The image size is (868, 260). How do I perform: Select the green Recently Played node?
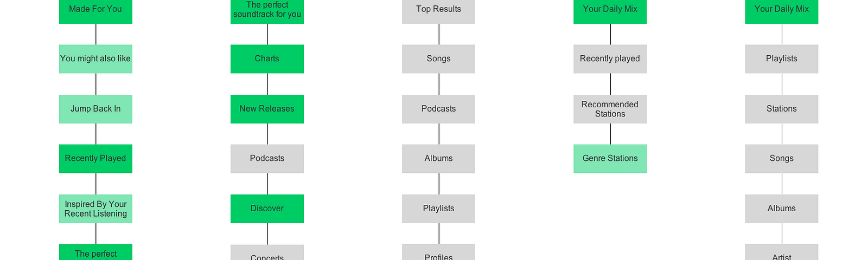click(x=95, y=159)
